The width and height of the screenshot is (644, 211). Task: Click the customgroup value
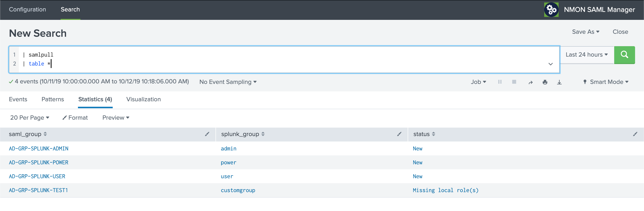coord(238,190)
